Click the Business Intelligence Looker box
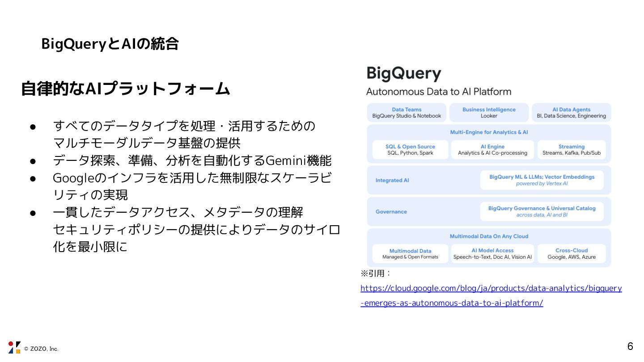This screenshot has width=644, height=362. (489, 113)
